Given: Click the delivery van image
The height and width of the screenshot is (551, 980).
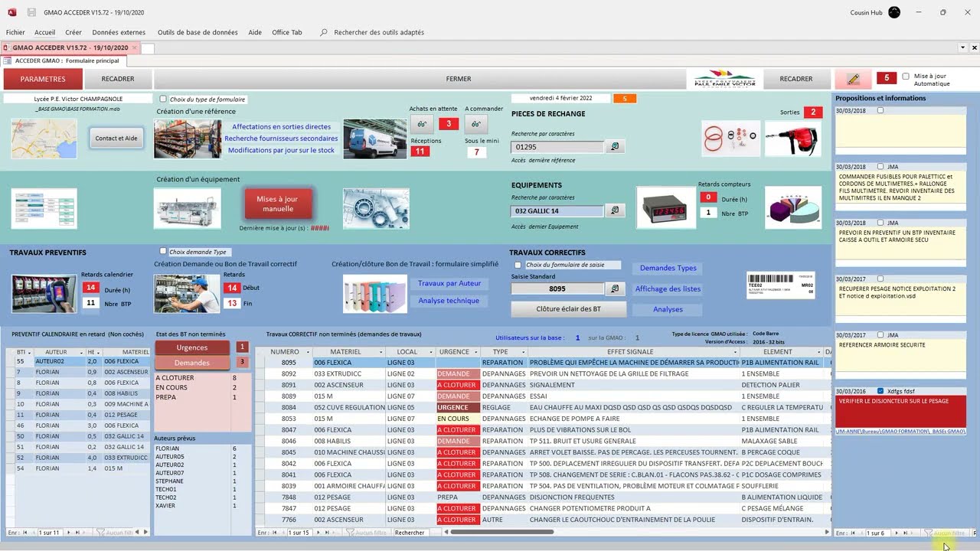Looking at the screenshot, I should click(374, 139).
